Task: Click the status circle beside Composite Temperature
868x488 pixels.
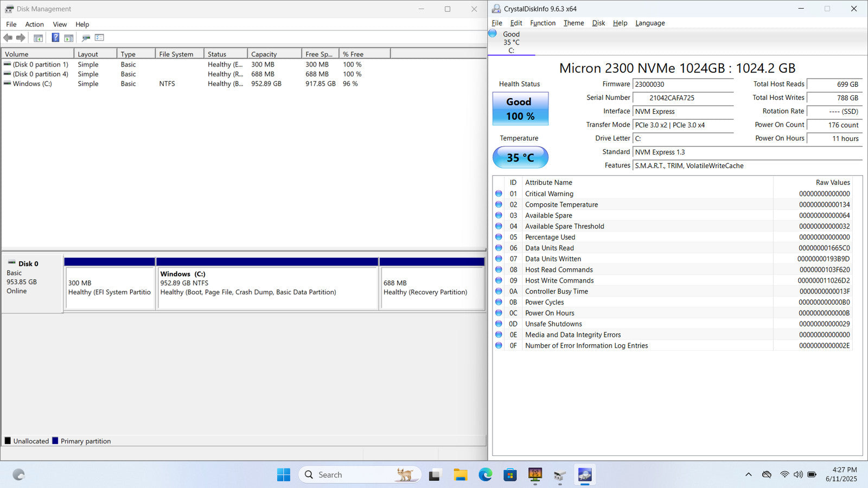Action: click(x=499, y=204)
